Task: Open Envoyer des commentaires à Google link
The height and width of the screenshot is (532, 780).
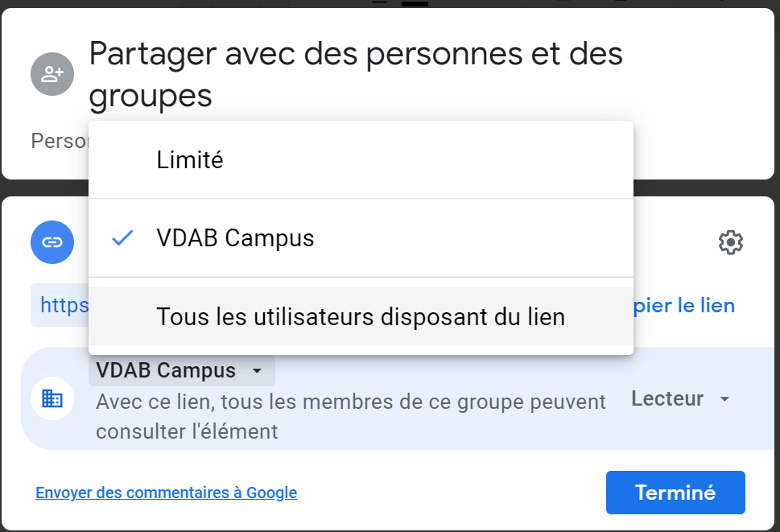Action: [x=166, y=493]
